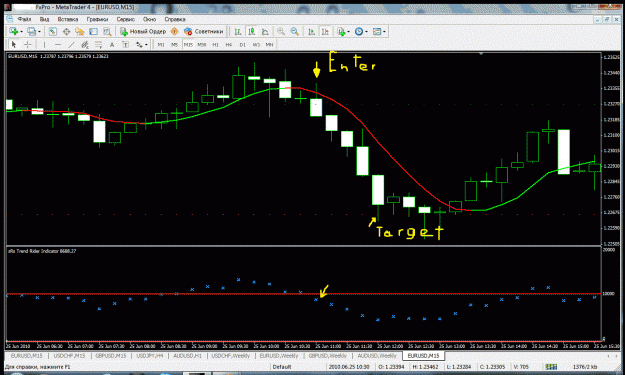Screen dimensions: 625x375
Task: Expand the Indicators dropdown arrow
Action: click(349, 31)
